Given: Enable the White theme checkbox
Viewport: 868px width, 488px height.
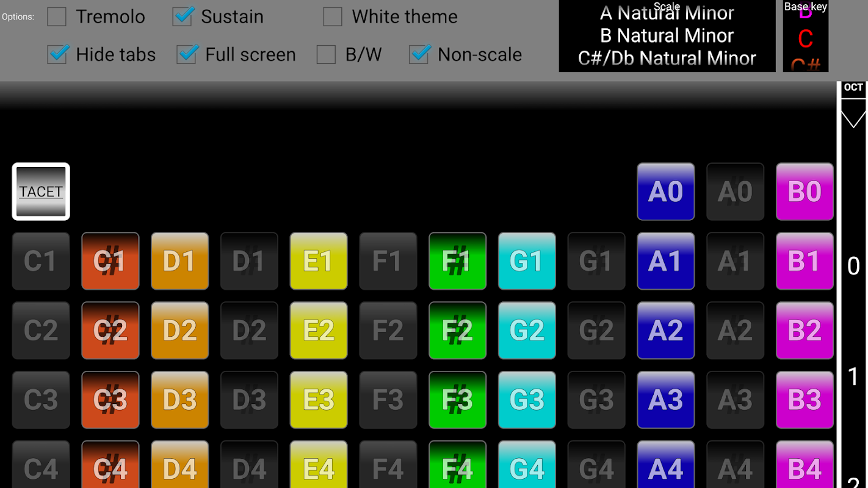Looking at the screenshot, I should tap(333, 16).
